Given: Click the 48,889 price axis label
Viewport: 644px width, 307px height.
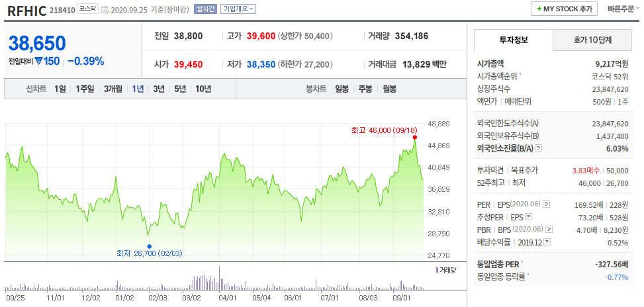Looking at the screenshot, I should pyautogui.click(x=437, y=124).
